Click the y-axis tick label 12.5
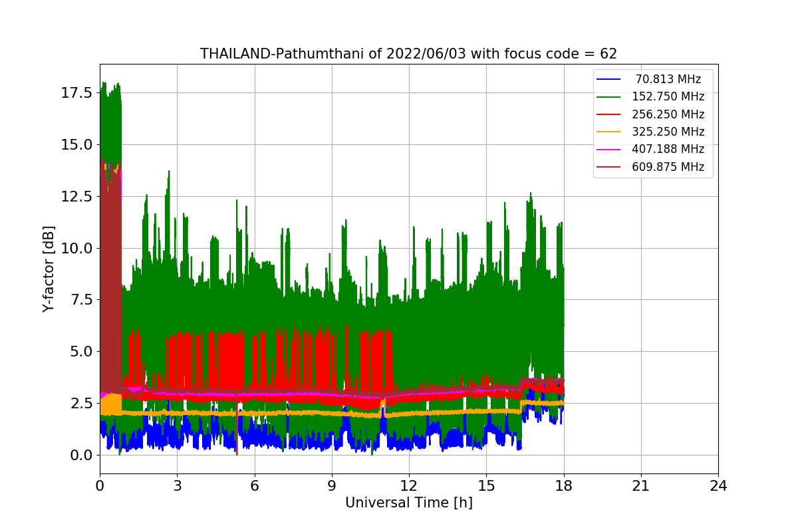 [76, 197]
